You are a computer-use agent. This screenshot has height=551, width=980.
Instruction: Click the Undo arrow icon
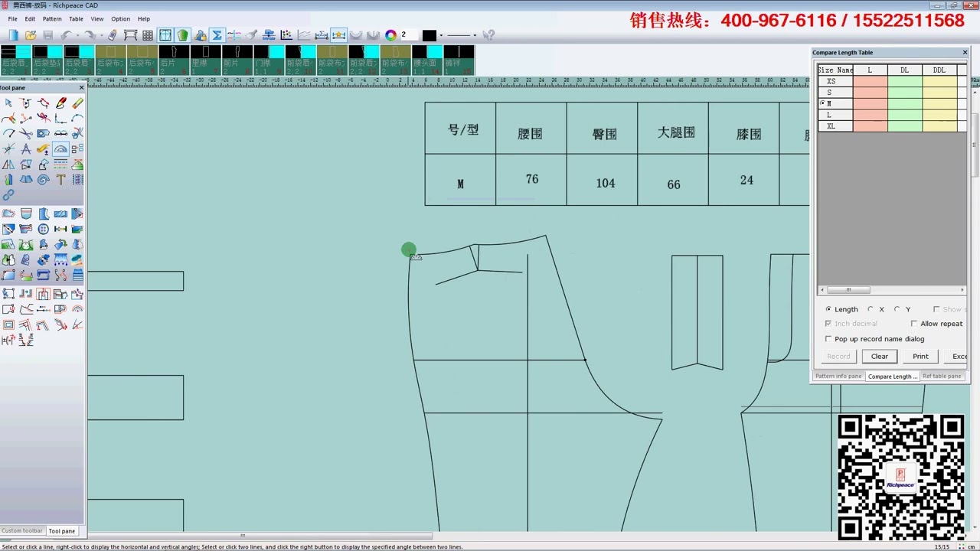66,35
